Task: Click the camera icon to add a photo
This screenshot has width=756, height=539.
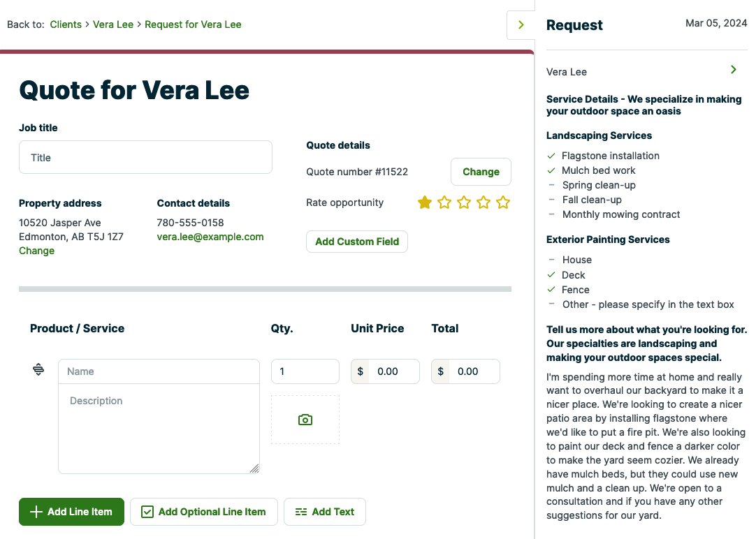Action: click(305, 419)
